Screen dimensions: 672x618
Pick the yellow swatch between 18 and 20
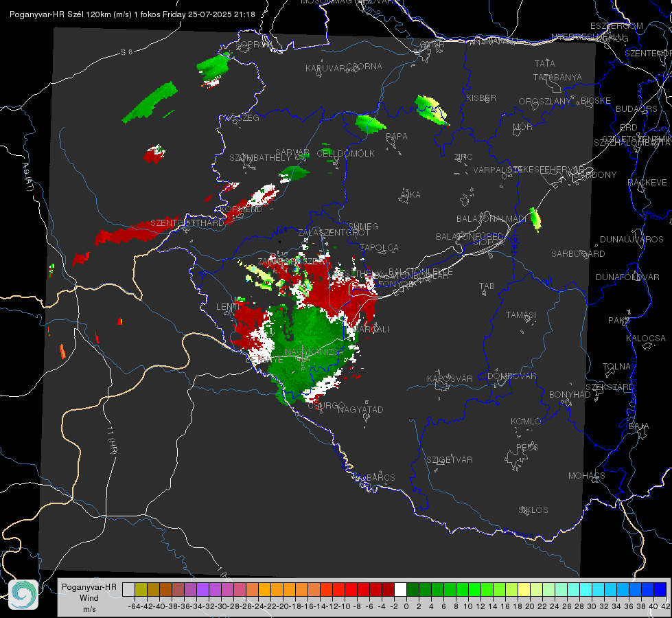click(x=524, y=590)
